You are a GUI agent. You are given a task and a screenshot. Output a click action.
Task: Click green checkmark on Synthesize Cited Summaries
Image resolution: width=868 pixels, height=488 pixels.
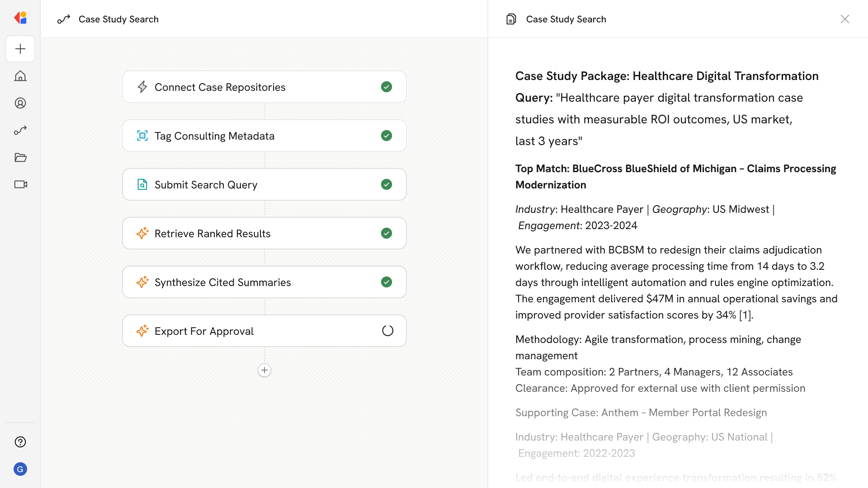[x=387, y=282]
